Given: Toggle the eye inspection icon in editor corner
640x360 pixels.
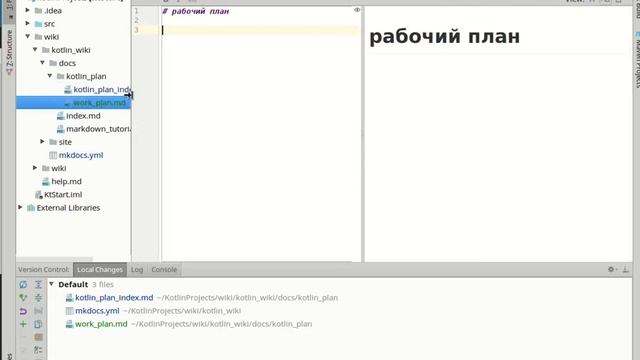Looking at the screenshot, I should tap(357, 10).
